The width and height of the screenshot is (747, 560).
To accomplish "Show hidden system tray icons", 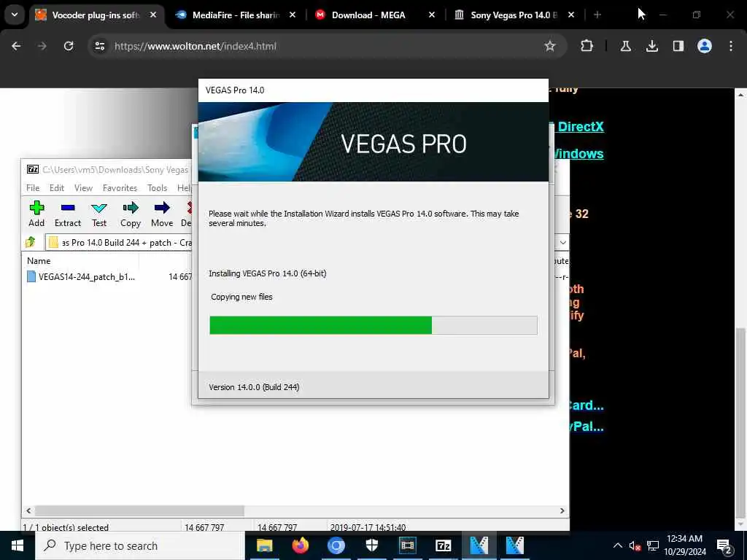I will click(x=617, y=545).
